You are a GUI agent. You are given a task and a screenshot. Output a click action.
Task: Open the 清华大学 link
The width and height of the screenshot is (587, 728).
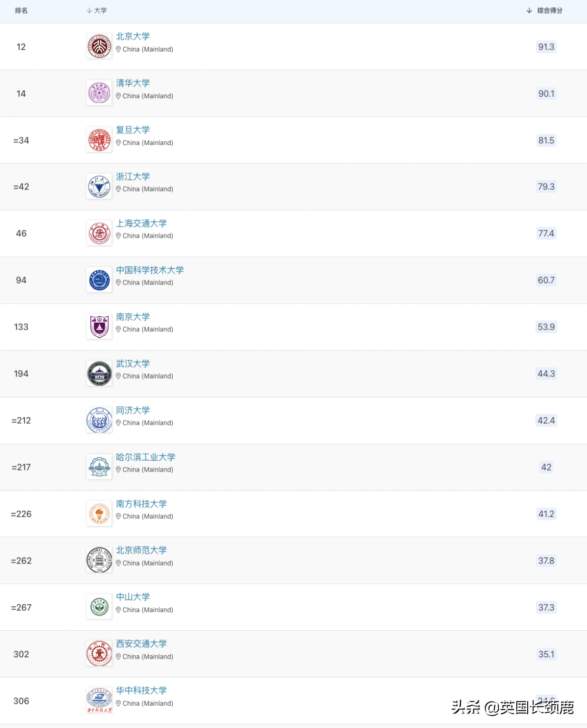click(x=133, y=83)
